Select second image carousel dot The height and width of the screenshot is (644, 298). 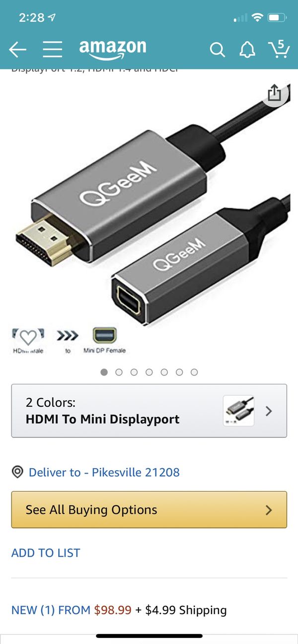(119, 372)
